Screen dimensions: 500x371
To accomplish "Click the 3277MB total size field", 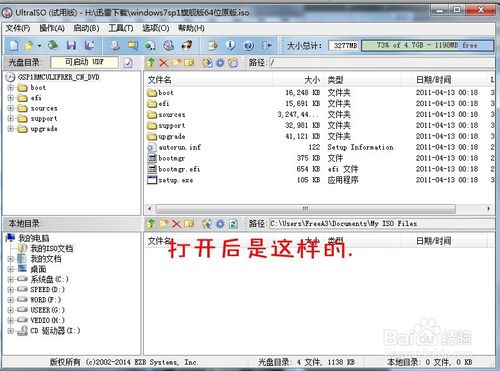I will click(x=344, y=45).
